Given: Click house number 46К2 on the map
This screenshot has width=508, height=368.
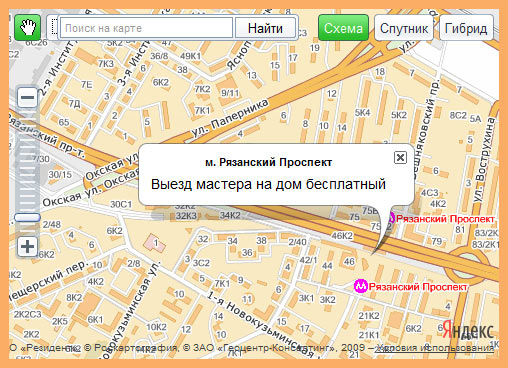Looking at the screenshot, I should pos(342,236).
